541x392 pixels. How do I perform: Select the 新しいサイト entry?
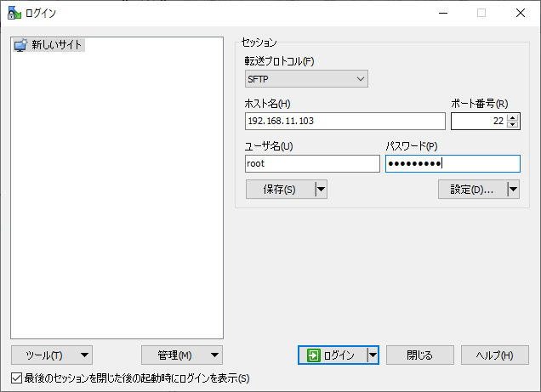pos(57,45)
